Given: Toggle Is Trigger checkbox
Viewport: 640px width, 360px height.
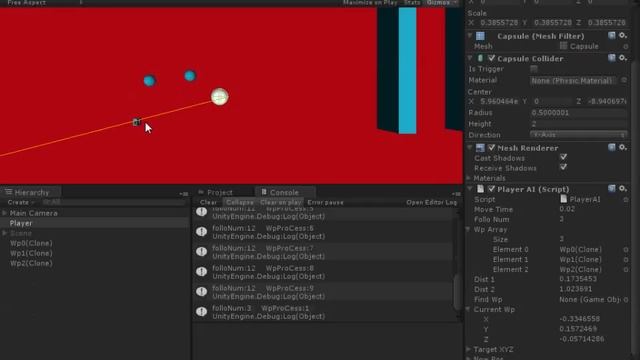Looking at the screenshot, I should [534, 69].
